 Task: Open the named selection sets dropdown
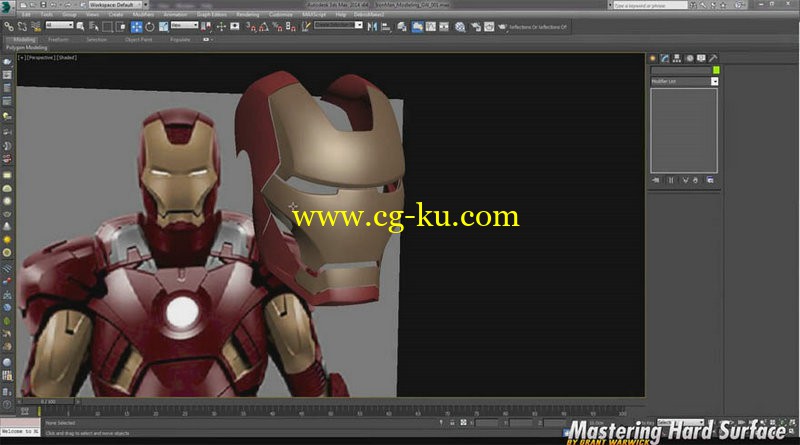click(359, 25)
